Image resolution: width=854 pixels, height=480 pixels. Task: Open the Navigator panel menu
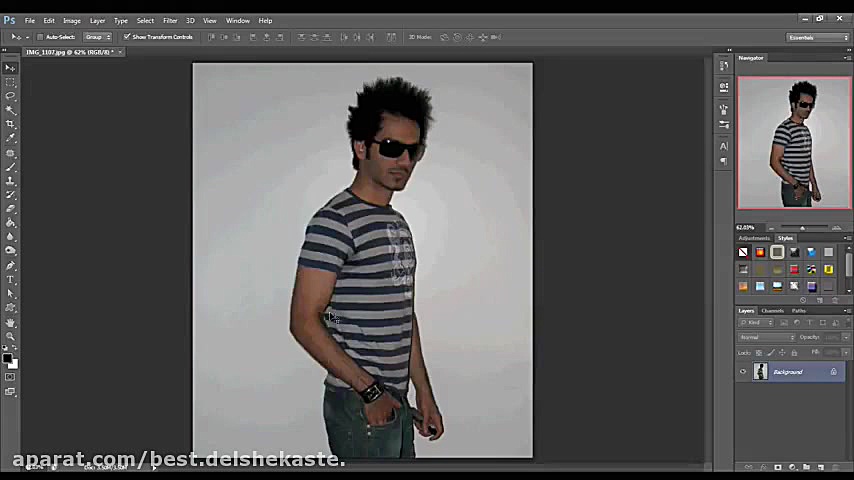(846, 58)
